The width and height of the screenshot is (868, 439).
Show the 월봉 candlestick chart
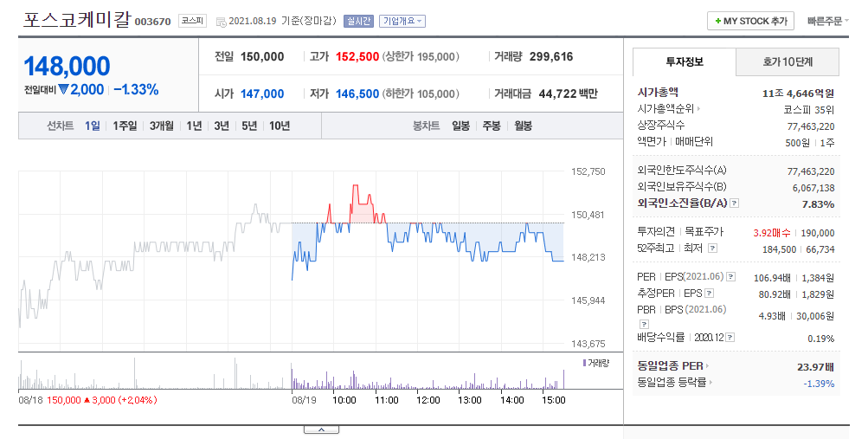click(x=523, y=126)
